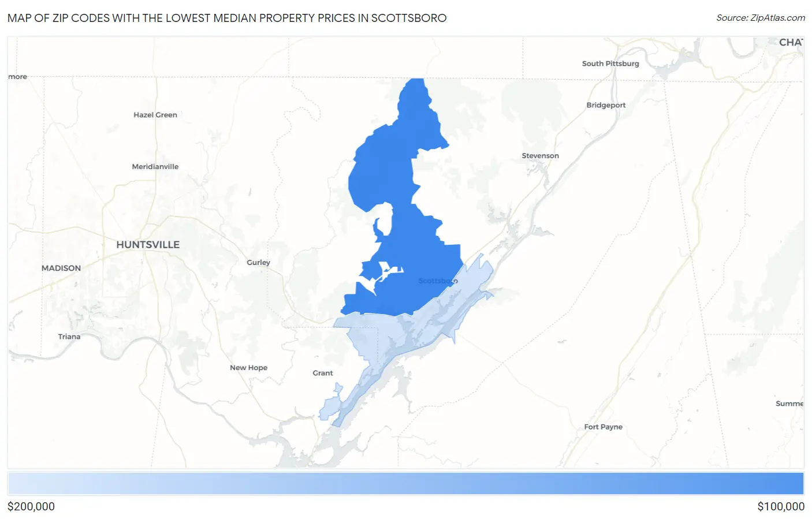812x519 pixels.
Task: Click the Stevenson map label
Action: [x=541, y=156]
